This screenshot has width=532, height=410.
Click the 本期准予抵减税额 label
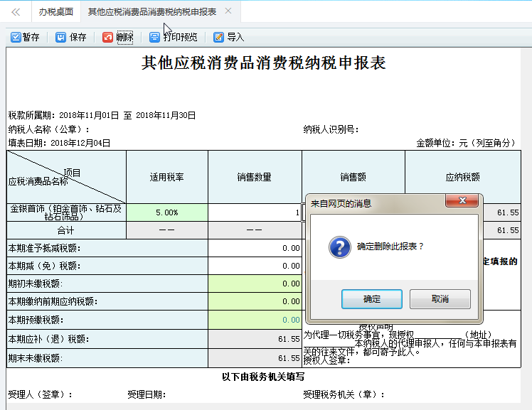point(44,248)
